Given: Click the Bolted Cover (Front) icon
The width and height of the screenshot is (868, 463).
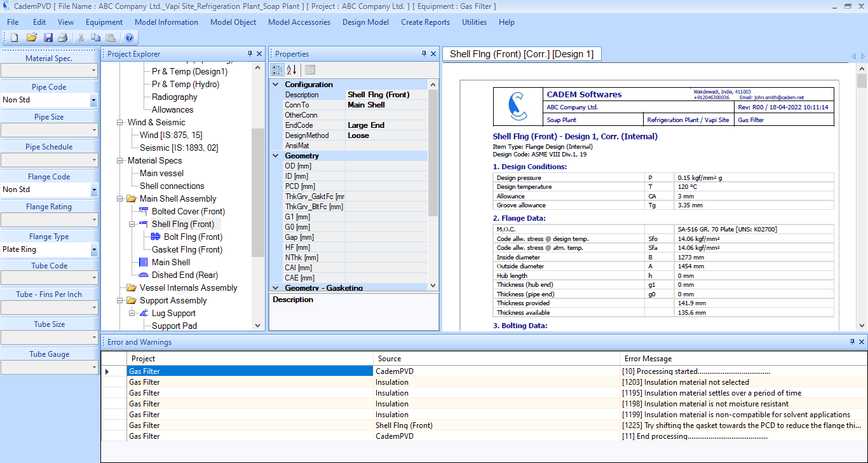Looking at the screenshot, I should (144, 211).
